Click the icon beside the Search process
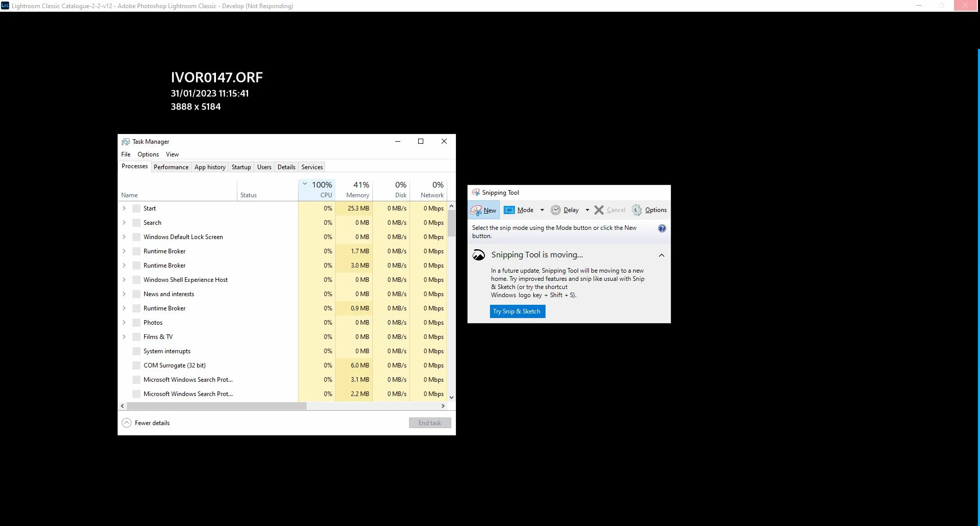980x526 pixels. (x=137, y=223)
